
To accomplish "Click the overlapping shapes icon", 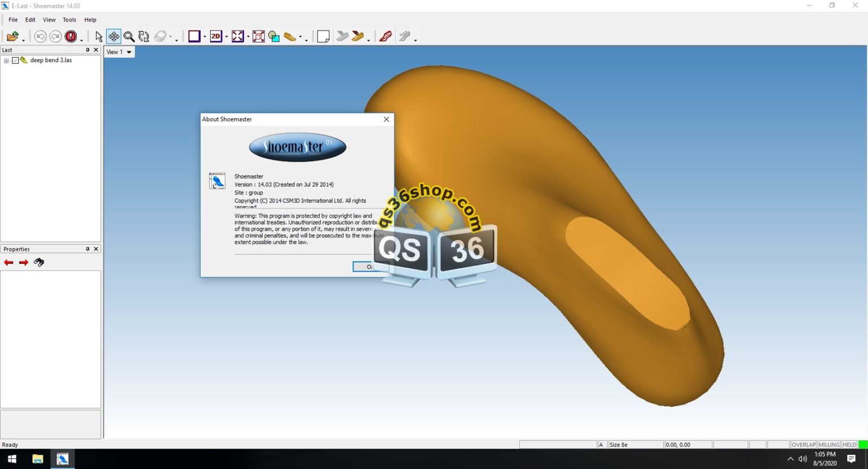I will 274,37.
